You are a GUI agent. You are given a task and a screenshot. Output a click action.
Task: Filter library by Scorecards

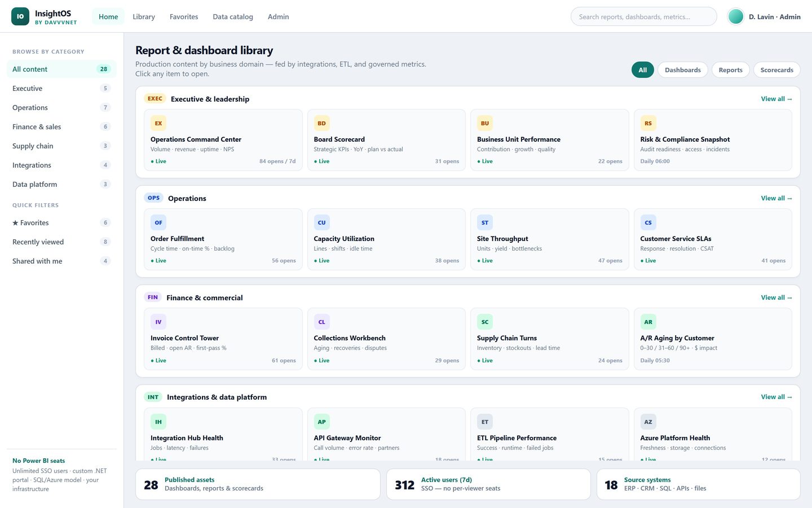776,70
